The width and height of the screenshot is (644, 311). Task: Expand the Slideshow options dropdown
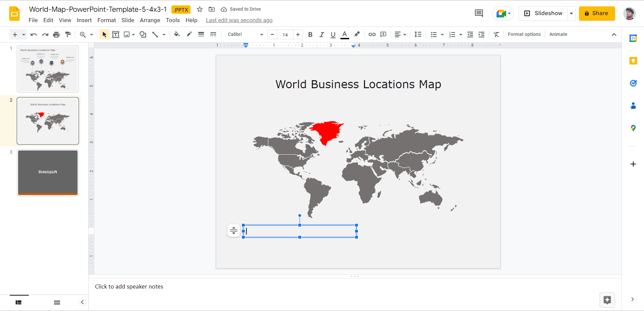pyautogui.click(x=572, y=13)
